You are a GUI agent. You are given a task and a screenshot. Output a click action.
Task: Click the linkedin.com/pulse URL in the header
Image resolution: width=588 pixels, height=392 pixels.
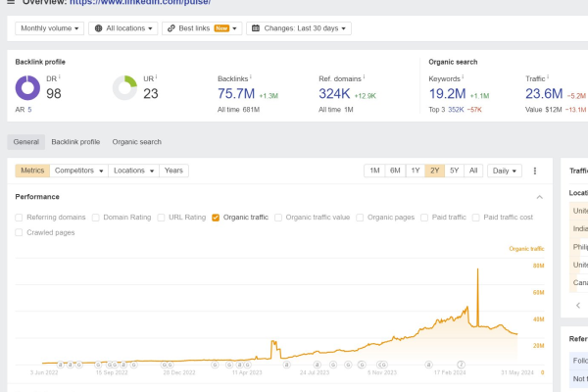(x=140, y=2)
